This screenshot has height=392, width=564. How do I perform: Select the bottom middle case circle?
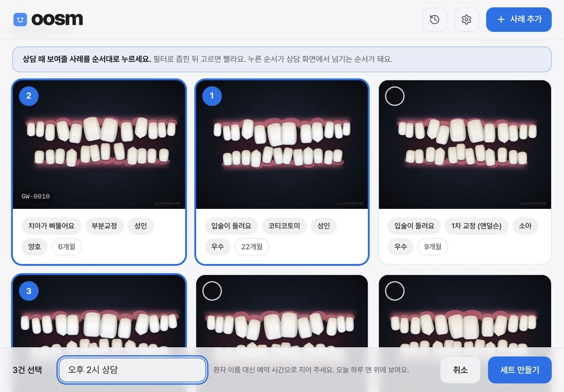click(x=212, y=291)
